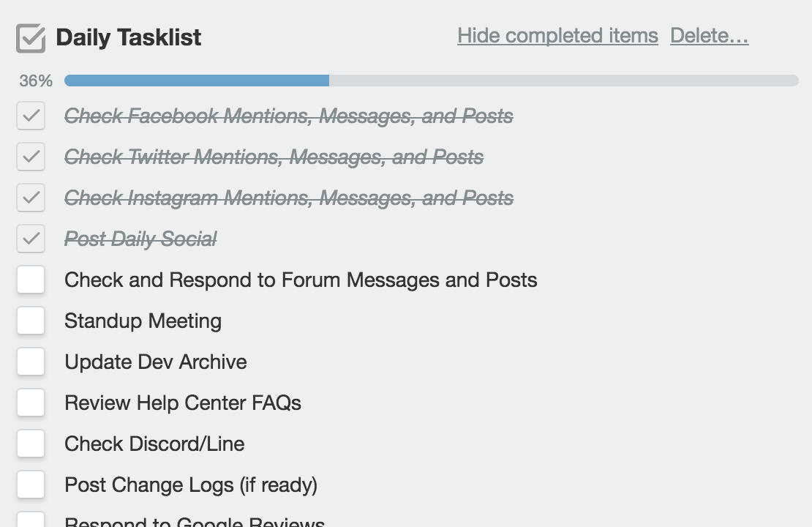Click the 36% checklist progress bar
This screenshot has height=527, width=812.
[x=432, y=81]
